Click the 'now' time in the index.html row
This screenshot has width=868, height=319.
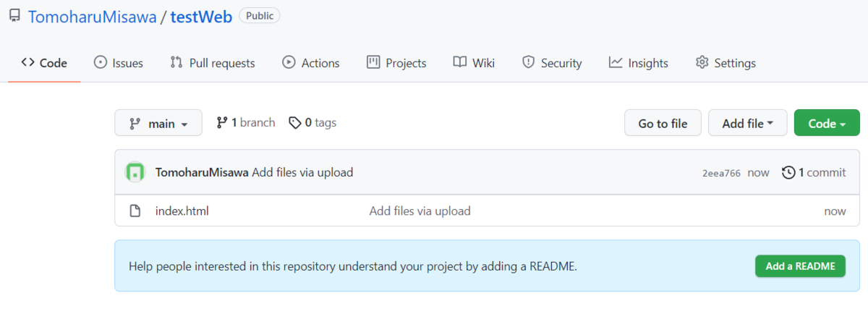(x=835, y=211)
